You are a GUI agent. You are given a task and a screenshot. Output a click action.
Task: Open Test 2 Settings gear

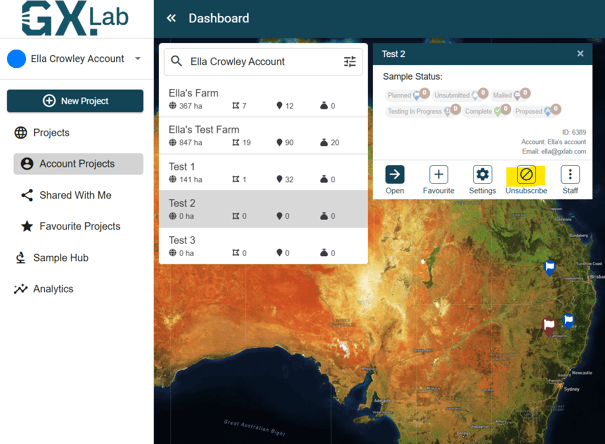[x=482, y=175]
